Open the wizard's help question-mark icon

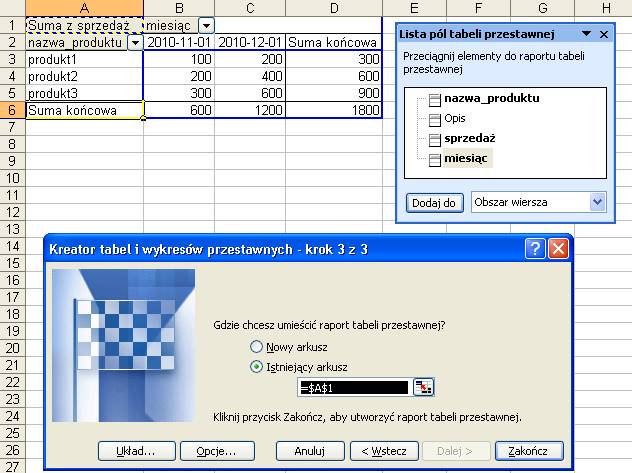pos(535,249)
